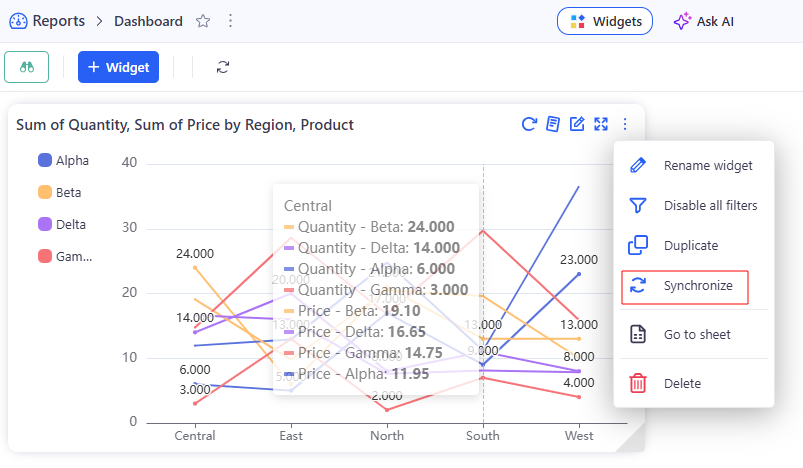The width and height of the screenshot is (803, 468).
Task: Click the binoculars view button
Action: [26, 67]
